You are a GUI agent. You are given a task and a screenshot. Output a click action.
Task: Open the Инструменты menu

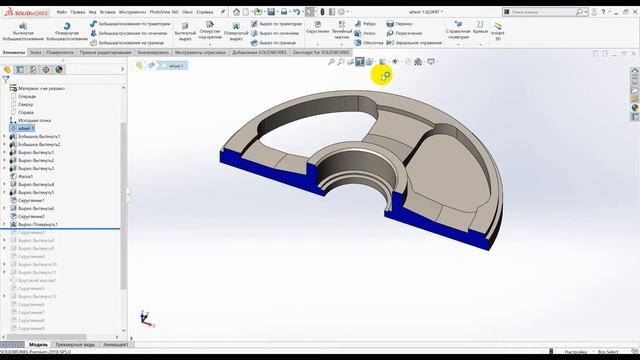[132, 12]
